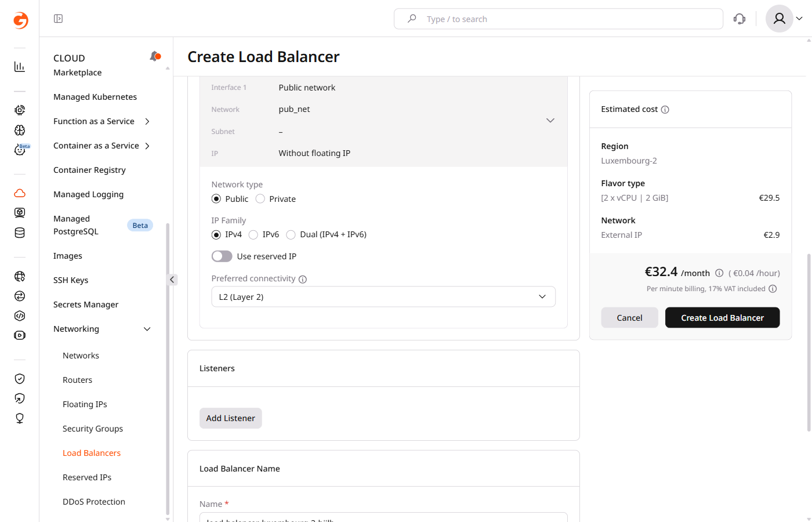Collapse the sidebar with arrow handle
The height and width of the screenshot is (522, 812).
coord(172,280)
